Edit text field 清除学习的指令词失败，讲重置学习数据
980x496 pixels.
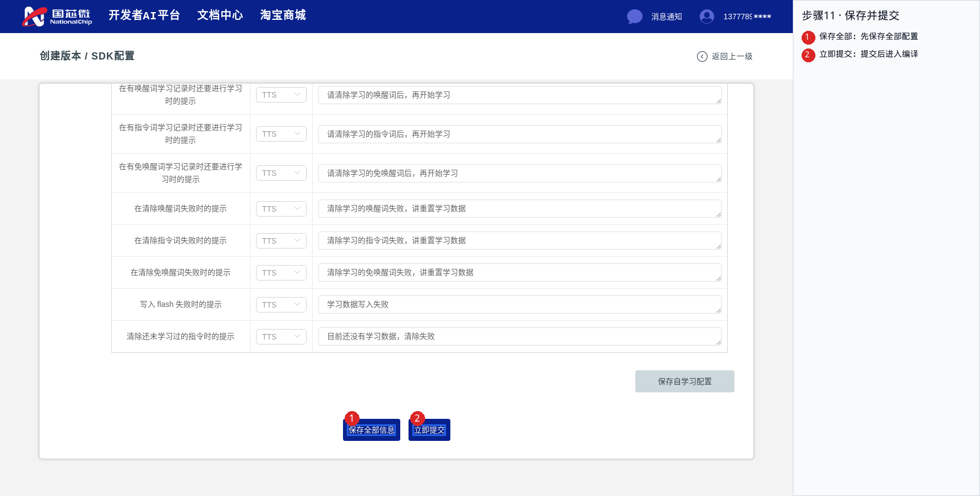pos(520,240)
